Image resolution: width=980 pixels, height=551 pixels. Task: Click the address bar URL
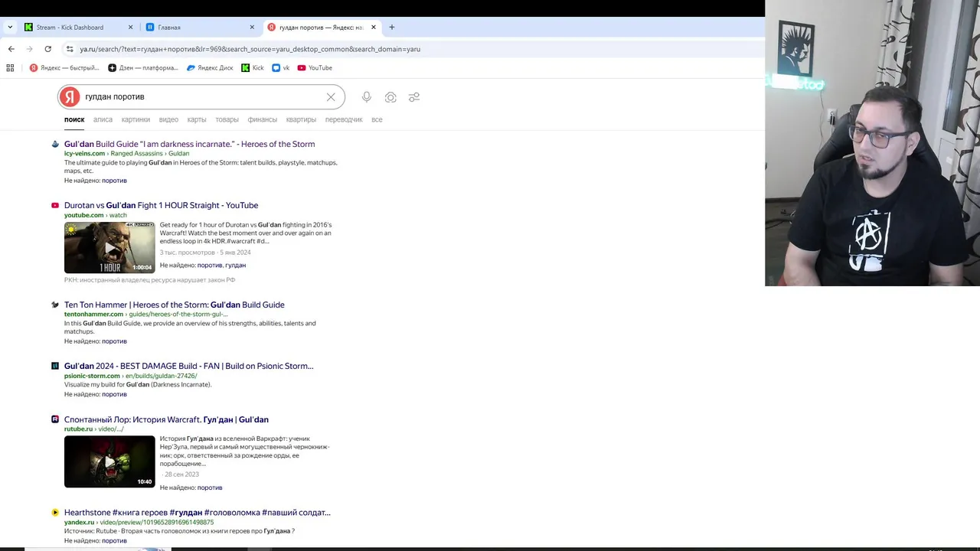[250, 49]
